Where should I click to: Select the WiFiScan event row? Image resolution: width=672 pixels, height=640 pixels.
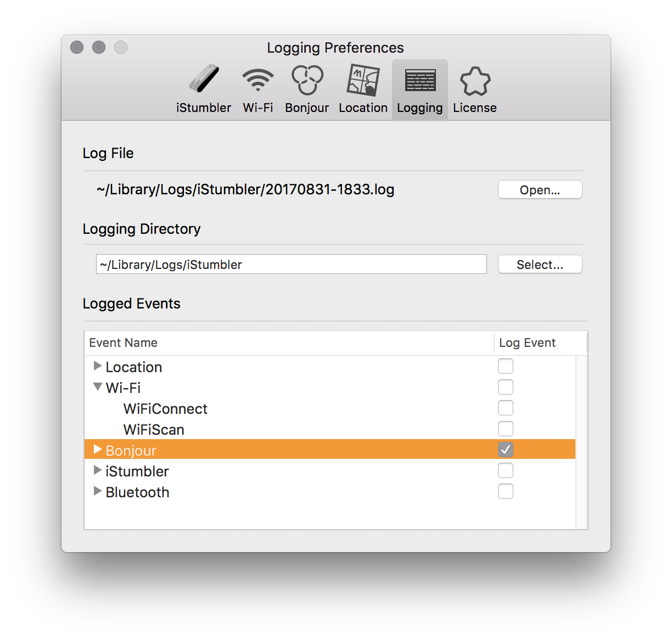(x=330, y=429)
